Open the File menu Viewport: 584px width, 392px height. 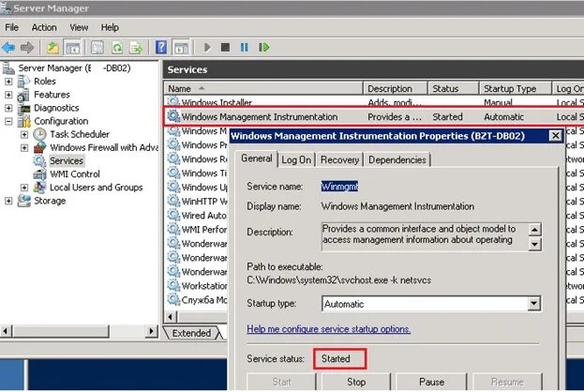click(11, 27)
